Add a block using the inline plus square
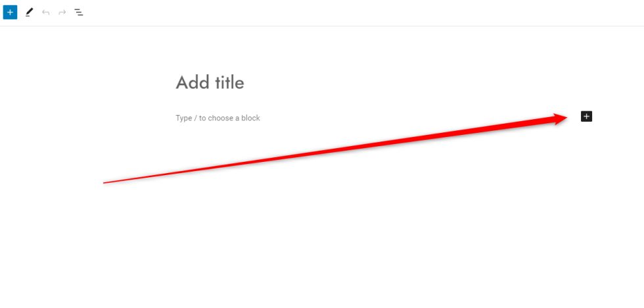644x308 pixels. (x=586, y=116)
